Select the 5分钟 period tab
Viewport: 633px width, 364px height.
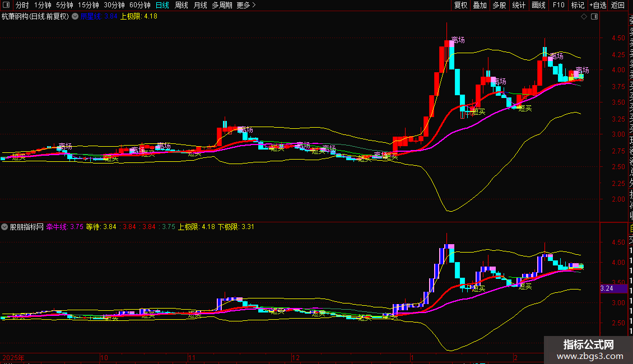(x=64, y=5)
